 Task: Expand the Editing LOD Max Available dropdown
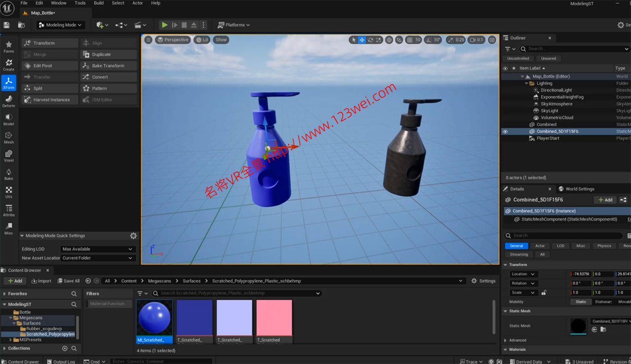[x=98, y=249]
